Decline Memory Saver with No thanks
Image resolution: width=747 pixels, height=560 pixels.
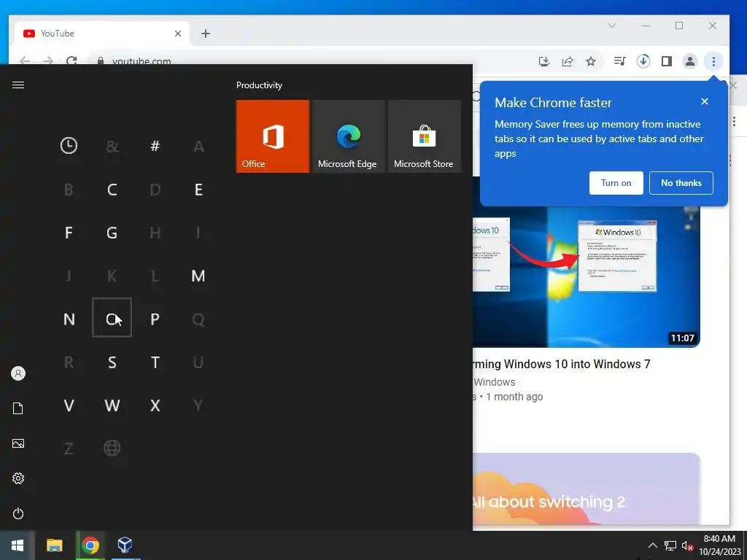681,183
